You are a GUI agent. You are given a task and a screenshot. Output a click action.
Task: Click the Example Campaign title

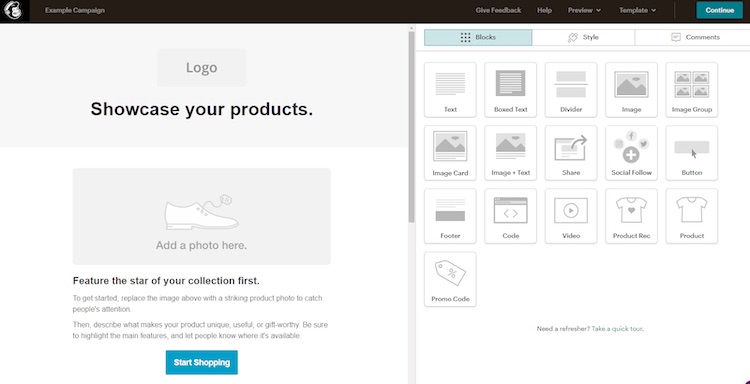coord(75,11)
